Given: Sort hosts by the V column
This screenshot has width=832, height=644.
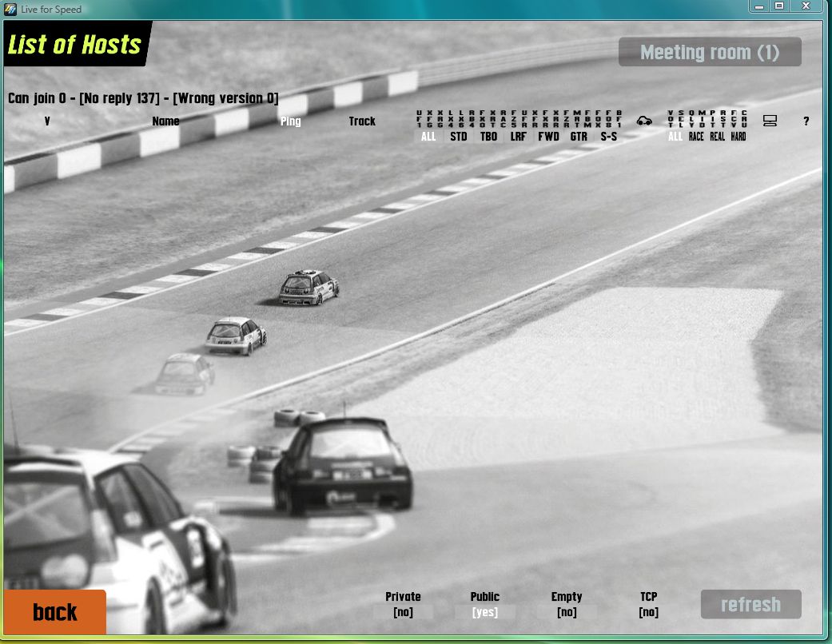Looking at the screenshot, I should (x=47, y=121).
